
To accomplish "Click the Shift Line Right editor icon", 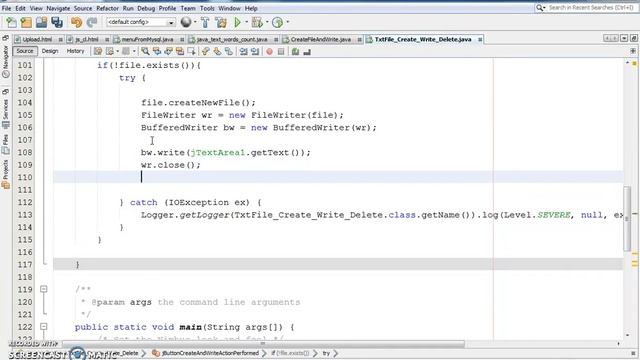I will coord(255,51).
